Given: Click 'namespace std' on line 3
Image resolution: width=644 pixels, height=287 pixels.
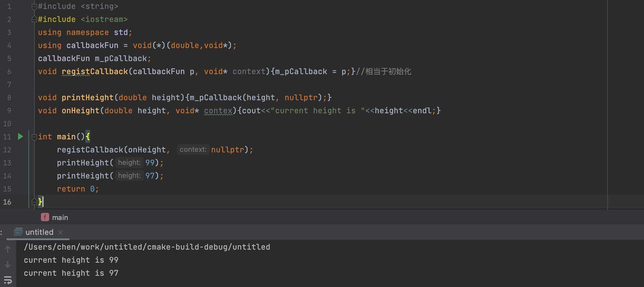Looking at the screenshot, I should [x=97, y=33].
